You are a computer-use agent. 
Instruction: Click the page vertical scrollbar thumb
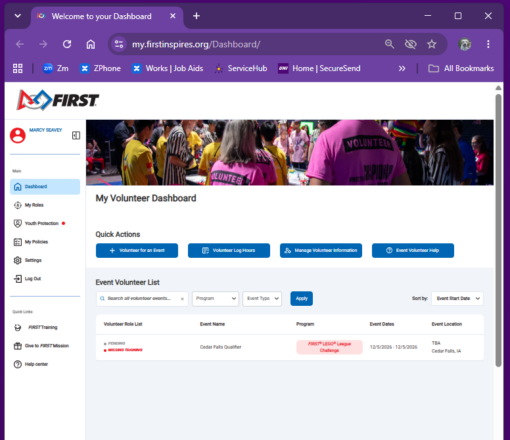pyautogui.click(x=498, y=230)
